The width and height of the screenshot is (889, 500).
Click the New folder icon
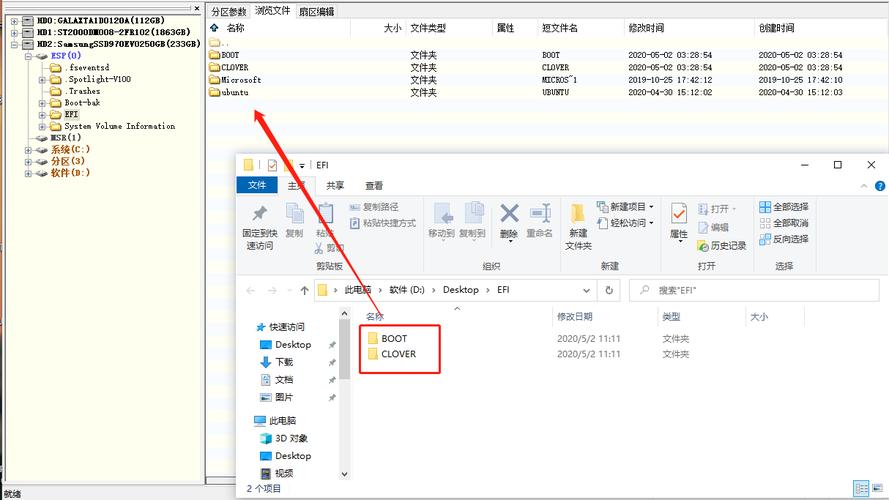click(578, 213)
